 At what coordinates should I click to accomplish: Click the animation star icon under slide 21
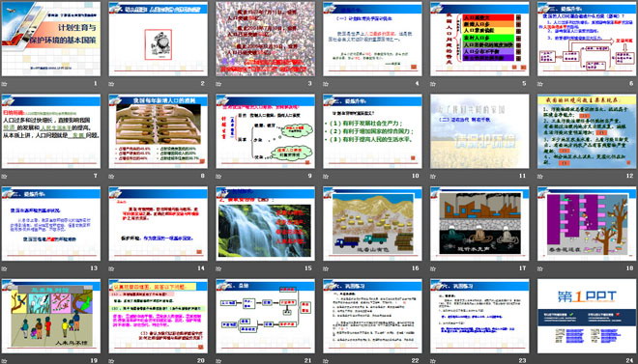(218, 361)
